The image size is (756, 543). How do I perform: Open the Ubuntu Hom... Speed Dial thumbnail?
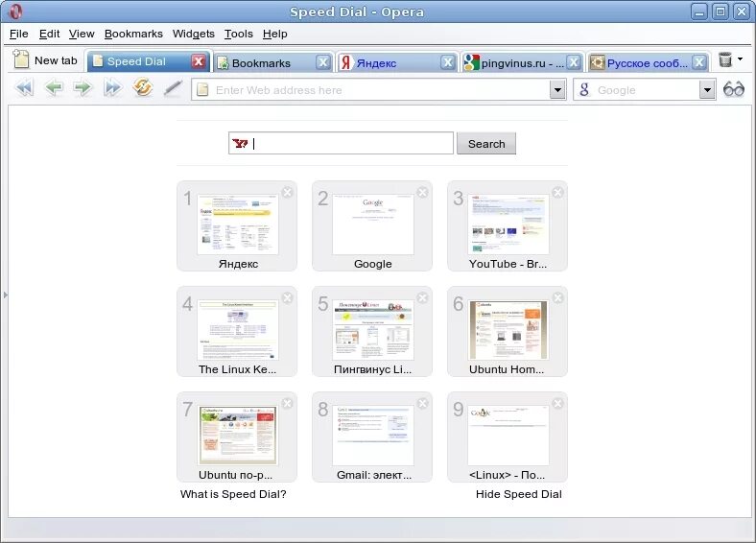click(508, 330)
